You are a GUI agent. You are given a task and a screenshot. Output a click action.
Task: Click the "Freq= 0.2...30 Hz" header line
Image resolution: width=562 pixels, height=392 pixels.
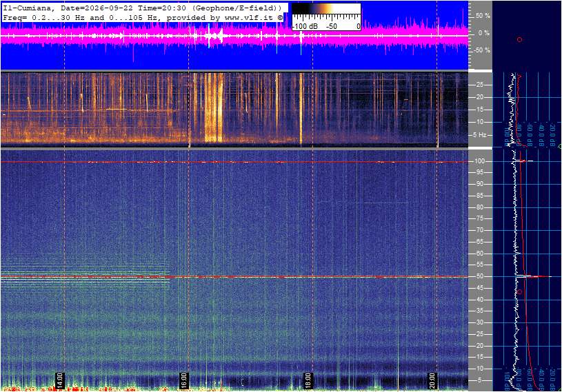click(143, 17)
